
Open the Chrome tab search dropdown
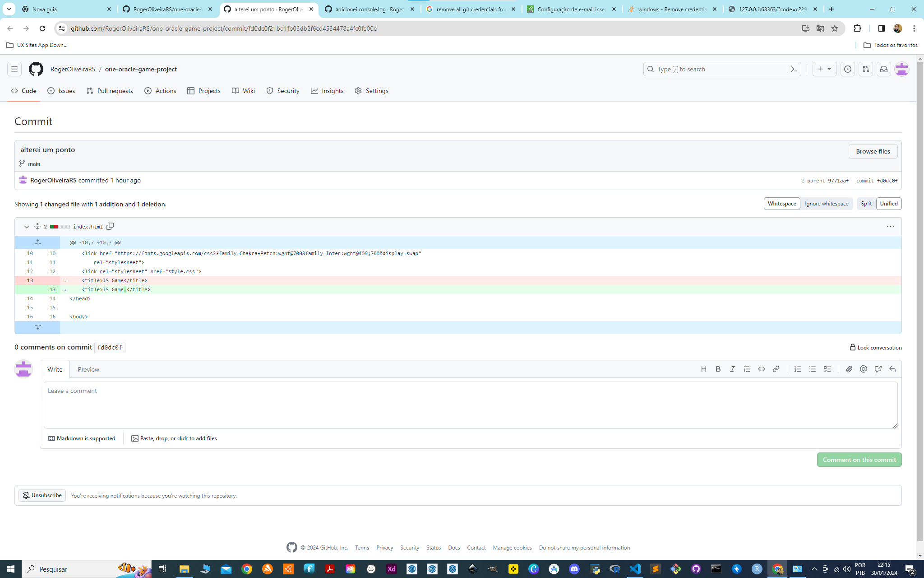9,9
